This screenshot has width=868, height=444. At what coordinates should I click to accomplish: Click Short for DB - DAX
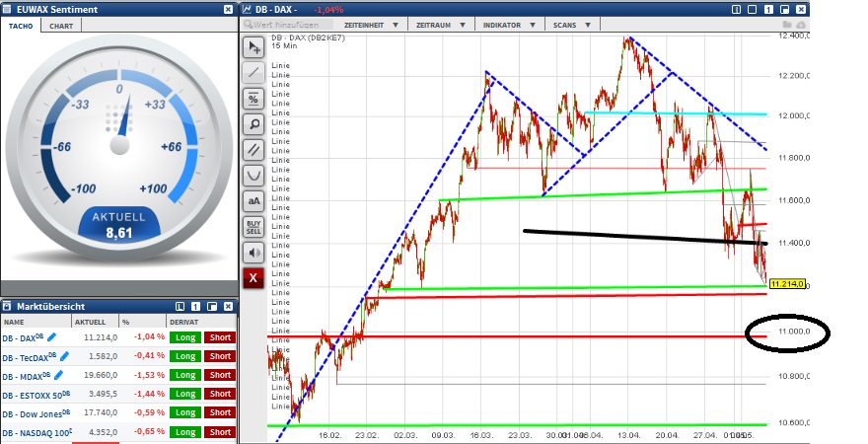220,337
